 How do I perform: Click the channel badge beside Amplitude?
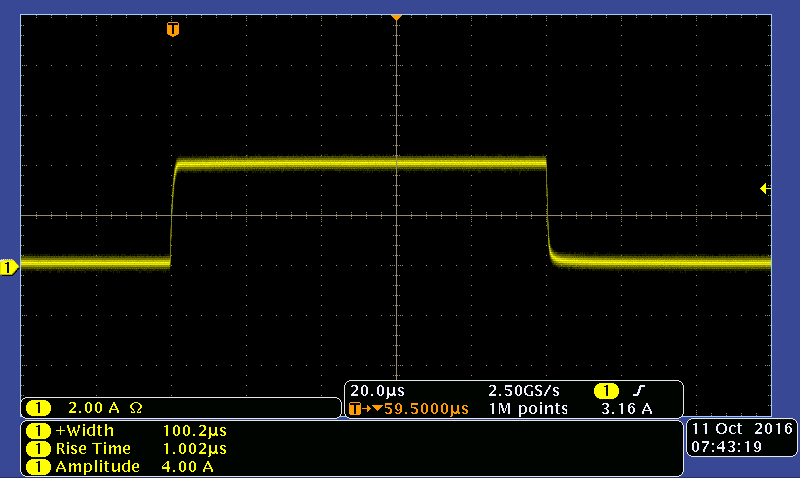coord(38,467)
